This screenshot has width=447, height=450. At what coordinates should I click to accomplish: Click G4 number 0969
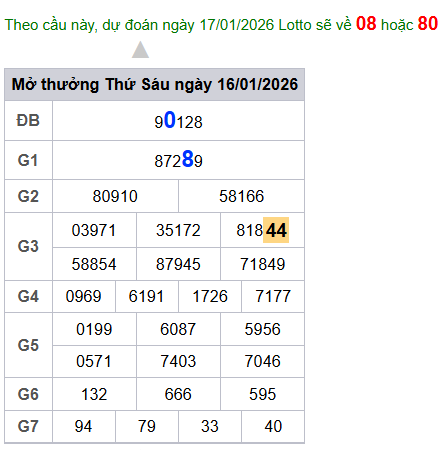point(83,296)
